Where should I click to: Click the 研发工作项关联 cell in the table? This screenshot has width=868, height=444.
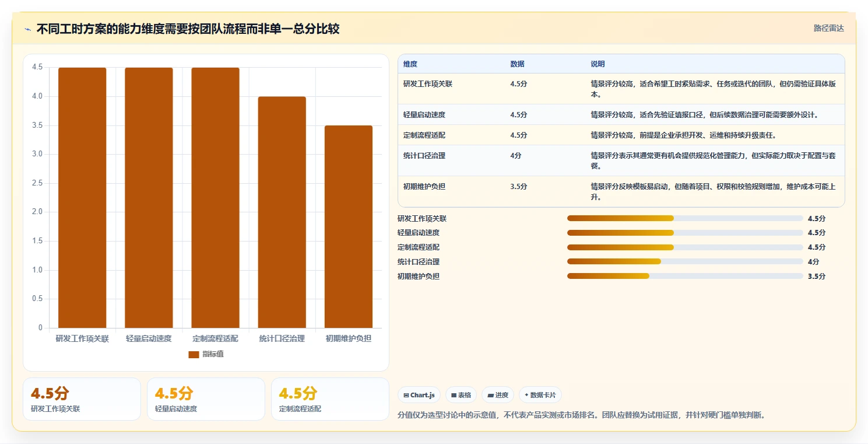pos(427,84)
